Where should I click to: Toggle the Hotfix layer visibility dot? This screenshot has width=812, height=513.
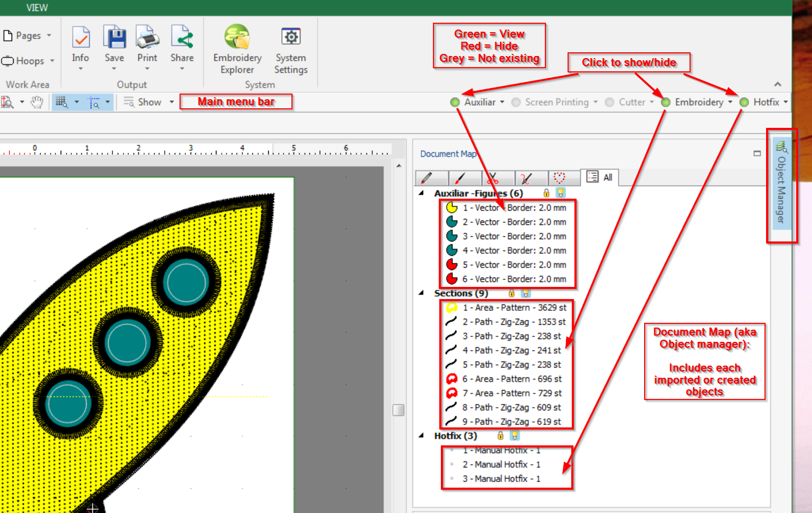[744, 102]
